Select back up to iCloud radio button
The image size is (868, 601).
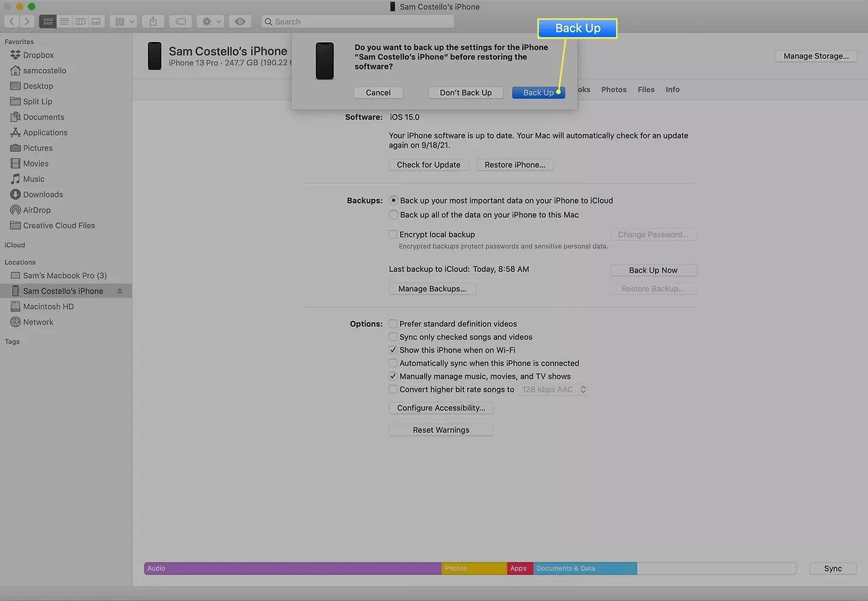coord(393,201)
